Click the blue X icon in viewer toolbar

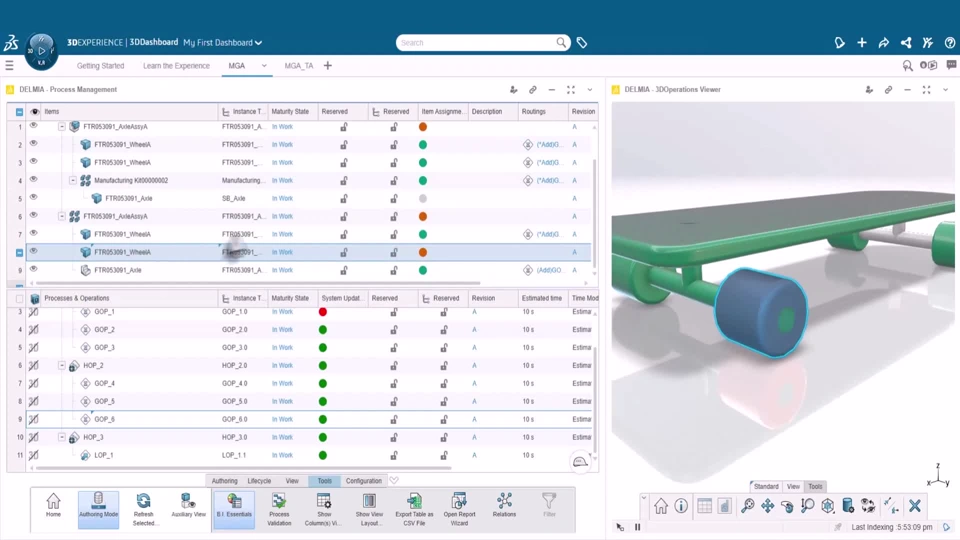[x=915, y=506]
